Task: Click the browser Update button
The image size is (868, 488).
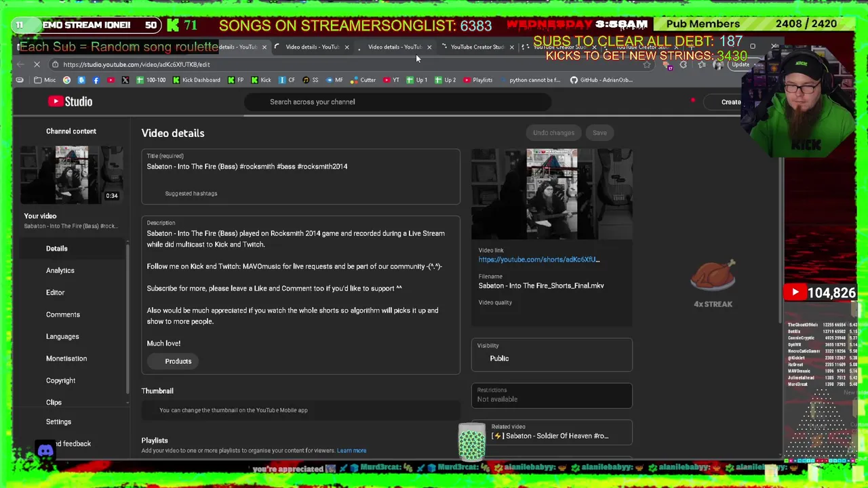Action: coord(740,64)
